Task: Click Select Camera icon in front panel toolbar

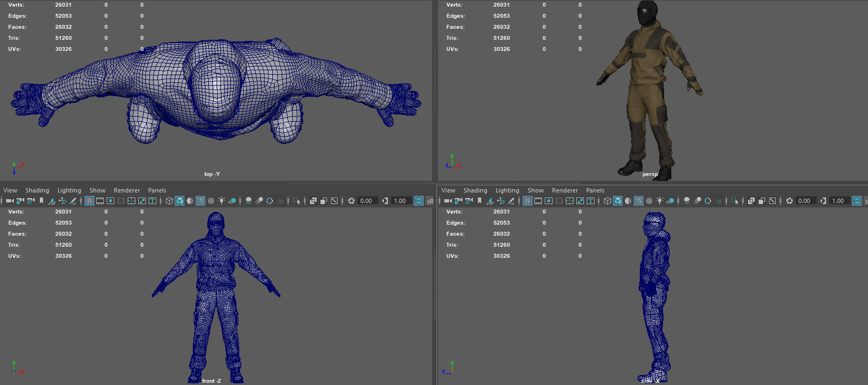Action: tap(9, 201)
